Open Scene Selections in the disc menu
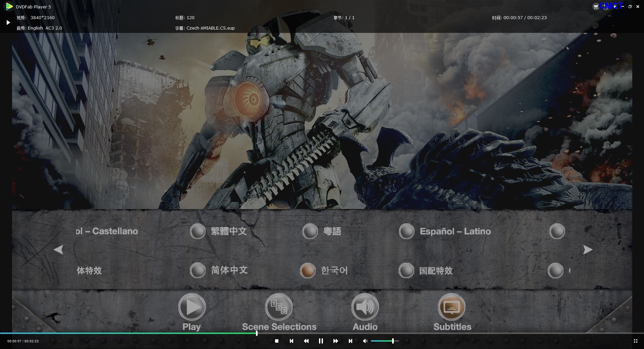 pyautogui.click(x=279, y=312)
